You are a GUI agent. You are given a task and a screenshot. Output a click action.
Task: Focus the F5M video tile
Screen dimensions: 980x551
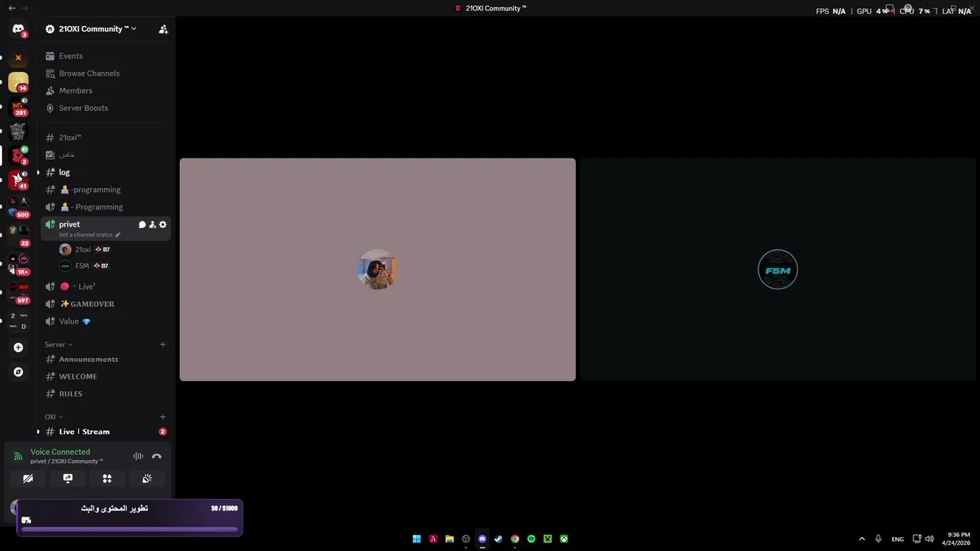(778, 269)
